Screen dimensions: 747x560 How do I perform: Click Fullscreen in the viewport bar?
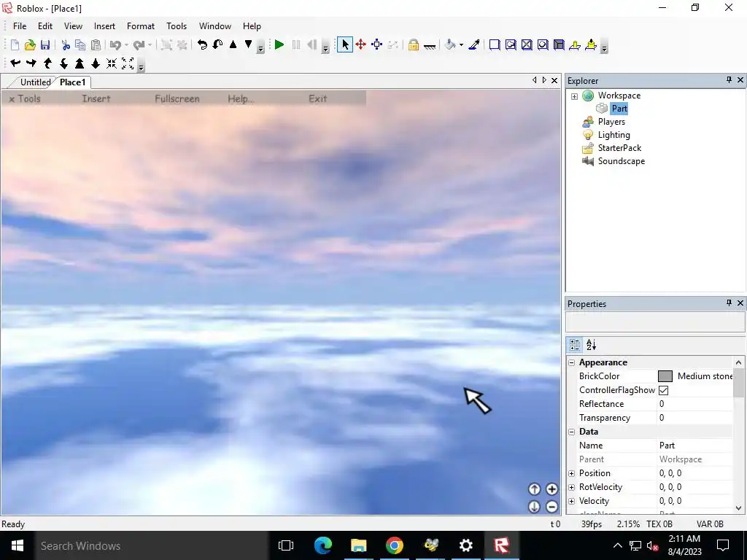(177, 98)
